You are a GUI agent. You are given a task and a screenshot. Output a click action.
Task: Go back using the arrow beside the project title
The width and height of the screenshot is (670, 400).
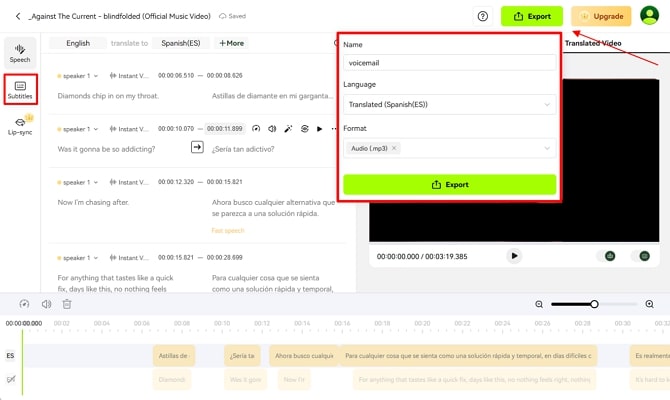coord(18,16)
